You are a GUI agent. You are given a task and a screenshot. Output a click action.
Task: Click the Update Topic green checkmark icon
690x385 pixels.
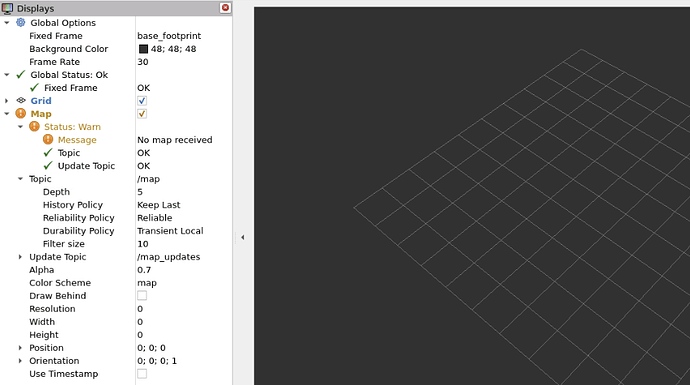tap(48, 166)
